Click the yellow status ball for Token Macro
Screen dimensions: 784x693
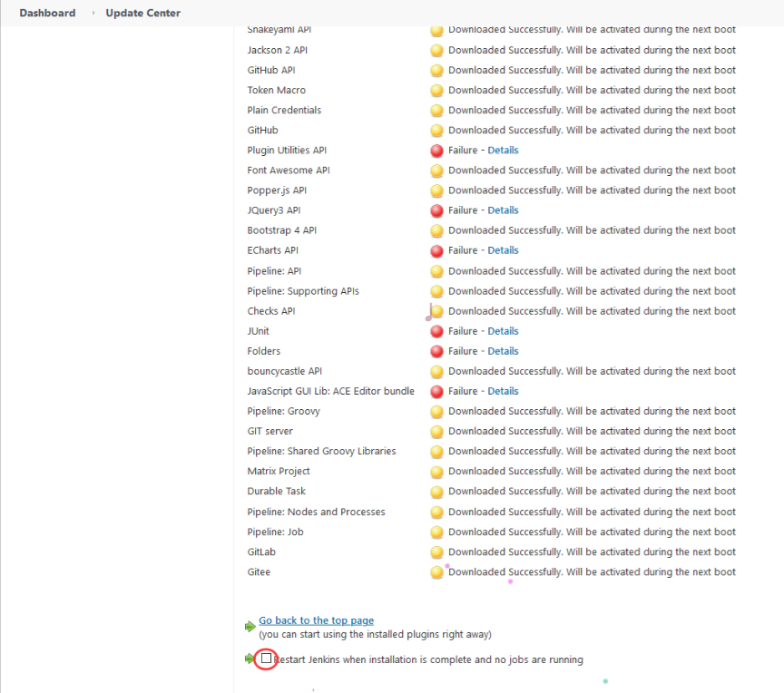[x=436, y=91]
